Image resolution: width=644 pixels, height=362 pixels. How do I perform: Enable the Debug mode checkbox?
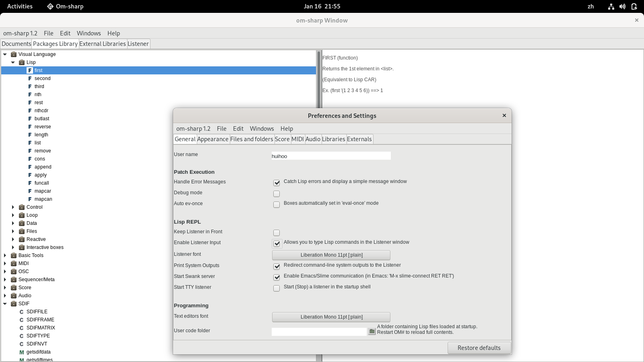pyautogui.click(x=277, y=194)
